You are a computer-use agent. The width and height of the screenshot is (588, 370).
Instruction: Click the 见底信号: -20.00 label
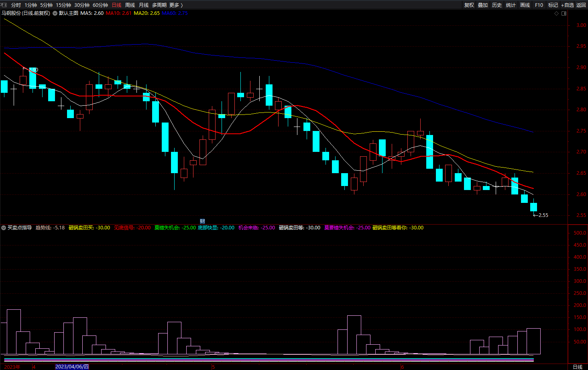[132, 228]
